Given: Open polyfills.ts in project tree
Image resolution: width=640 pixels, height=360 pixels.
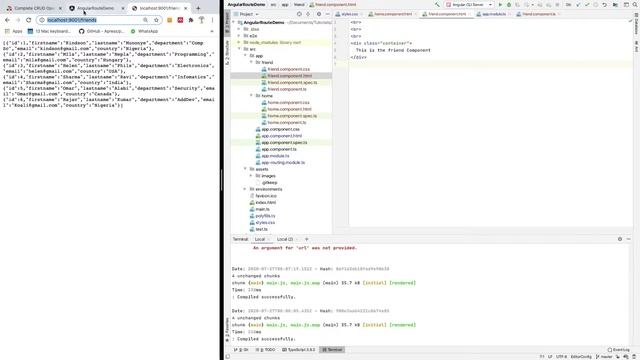Looking at the screenshot, I should coord(262,216).
